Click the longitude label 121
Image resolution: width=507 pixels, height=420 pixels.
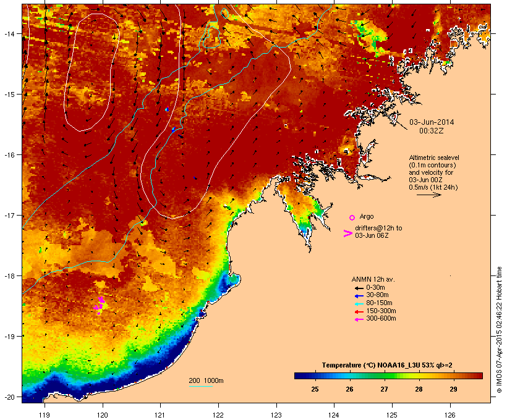(x=160, y=415)
